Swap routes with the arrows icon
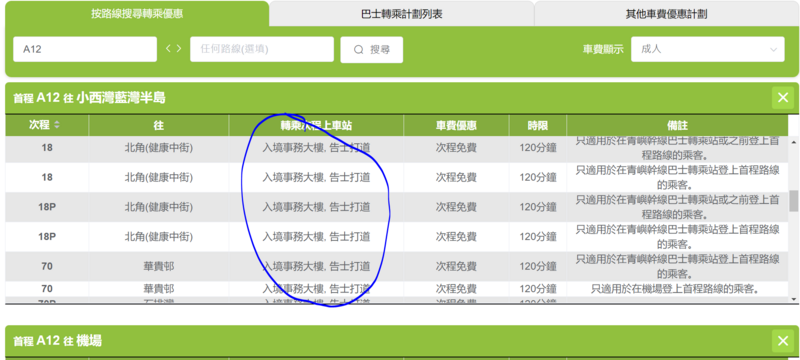Screen dimensions: 800x360 click(x=173, y=49)
